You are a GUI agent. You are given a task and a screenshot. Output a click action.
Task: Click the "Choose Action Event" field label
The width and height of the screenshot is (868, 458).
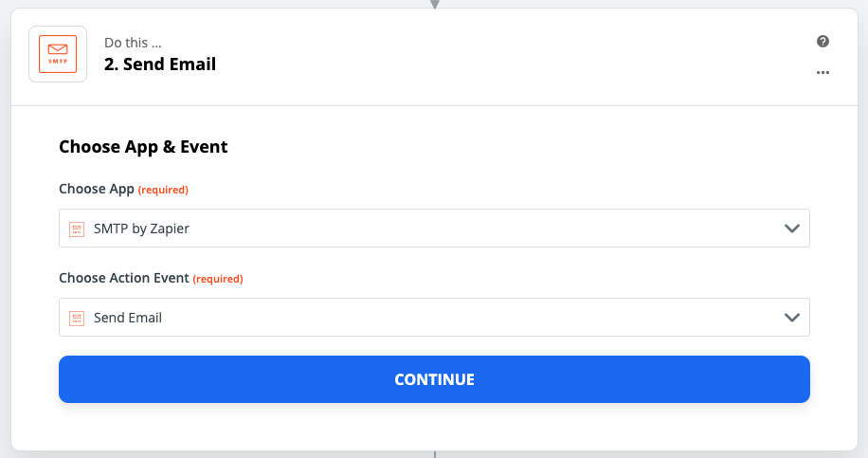point(123,278)
